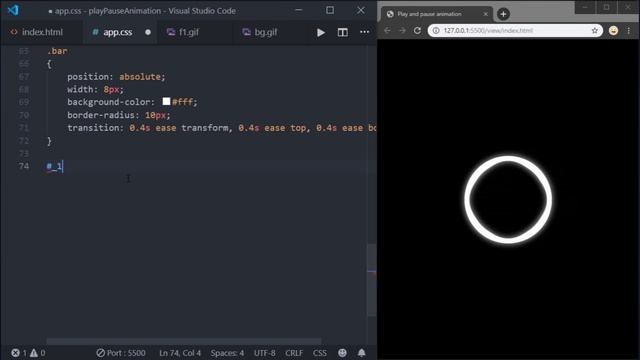Run code with the play icon
The image size is (640, 360).
tap(321, 32)
